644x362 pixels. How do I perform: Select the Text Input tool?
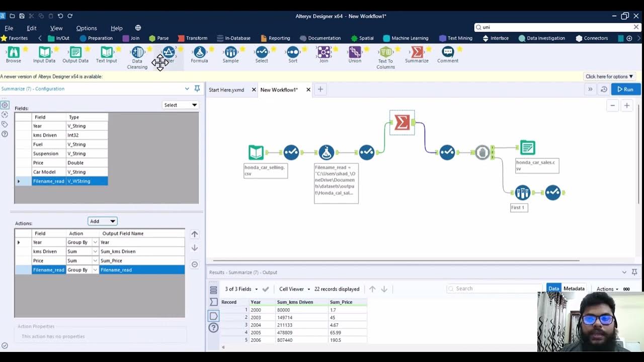(x=106, y=55)
